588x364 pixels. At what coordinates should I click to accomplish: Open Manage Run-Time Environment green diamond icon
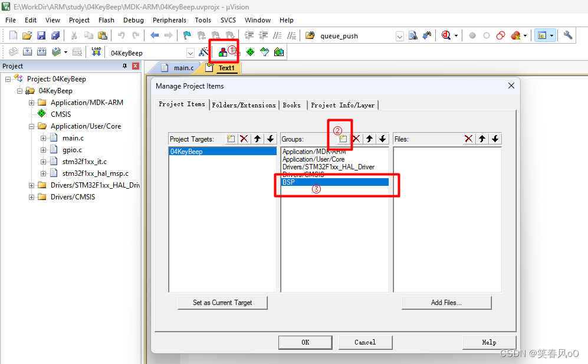click(250, 52)
